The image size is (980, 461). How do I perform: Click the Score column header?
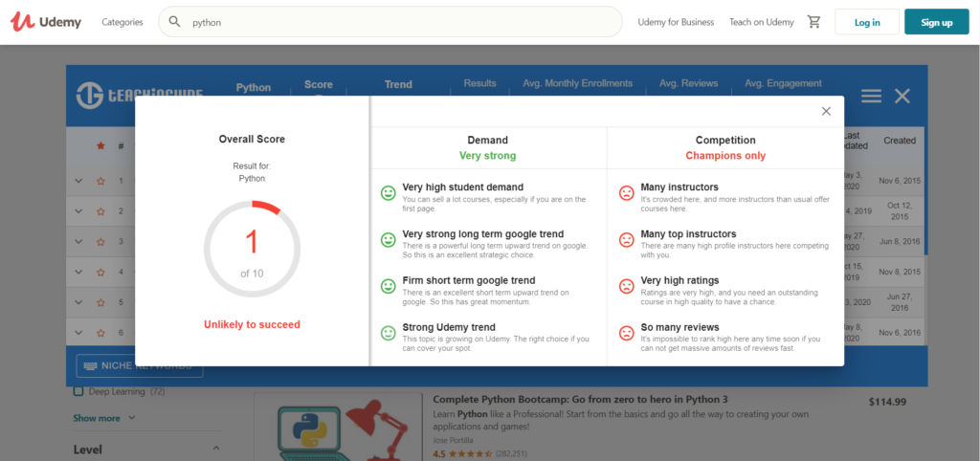[x=319, y=84]
